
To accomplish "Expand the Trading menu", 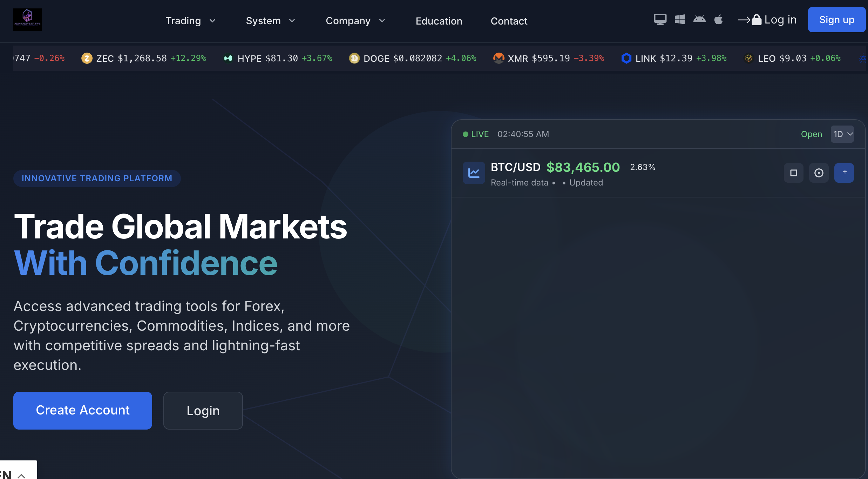I will click(x=190, y=21).
